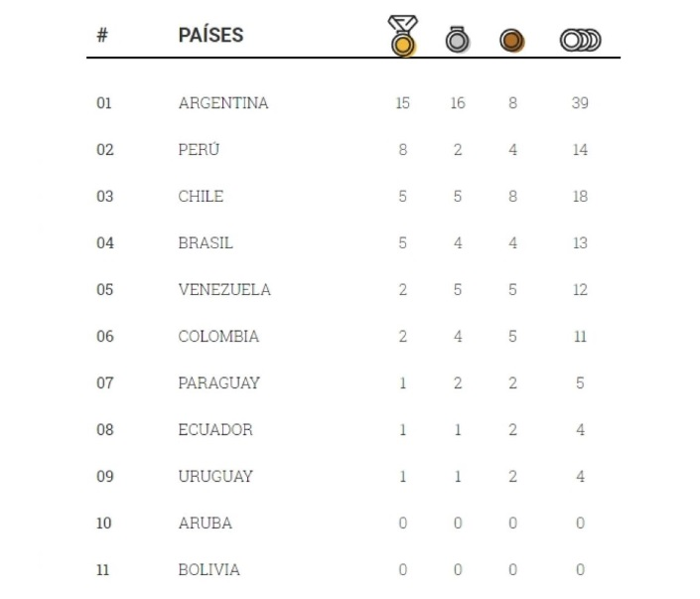Click on VENEZUELA in the table
The height and width of the screenshot is (599, 700).
coord(224,289)
